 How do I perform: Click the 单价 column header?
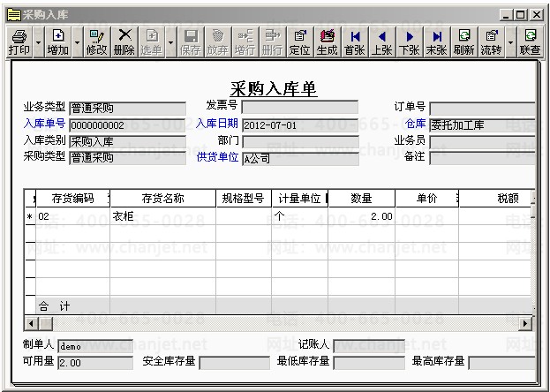pyautogui.click(x=427, y=199)
